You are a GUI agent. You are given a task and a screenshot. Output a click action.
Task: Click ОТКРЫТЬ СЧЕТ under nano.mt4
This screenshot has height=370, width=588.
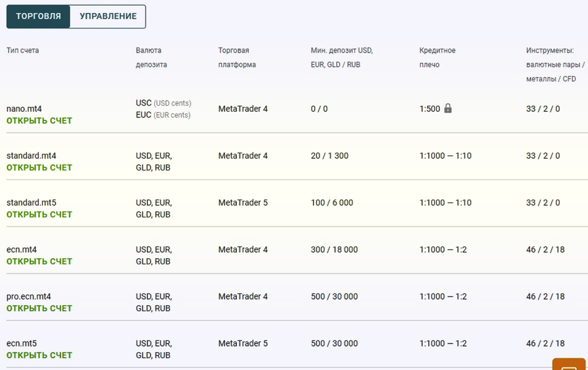[x=39, y=121]
